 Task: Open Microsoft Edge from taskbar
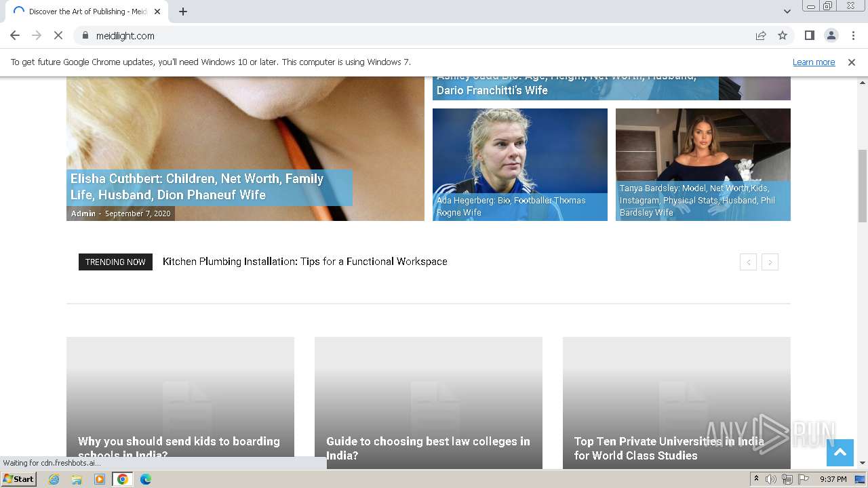tap(145, 479)
